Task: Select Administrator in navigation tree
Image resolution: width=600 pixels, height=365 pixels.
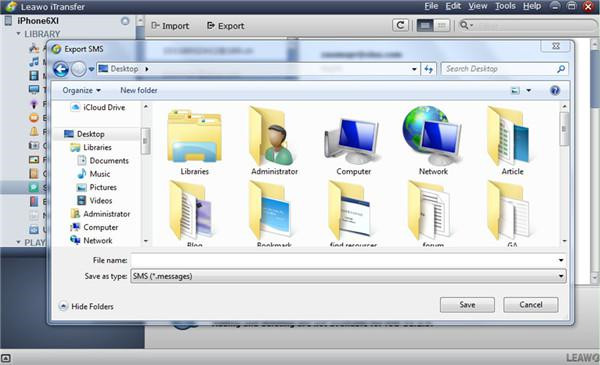Action: tap(100, 214)
